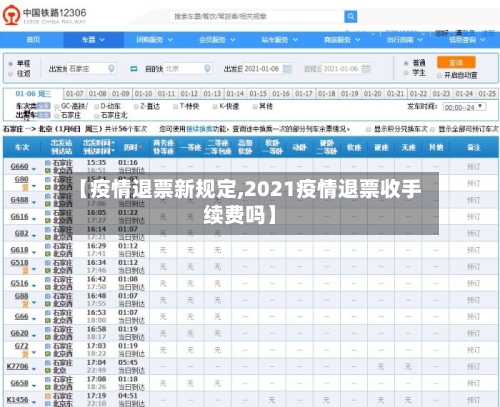
Task: Sort by the 出发时间 column header
Action: click(98, 143)
